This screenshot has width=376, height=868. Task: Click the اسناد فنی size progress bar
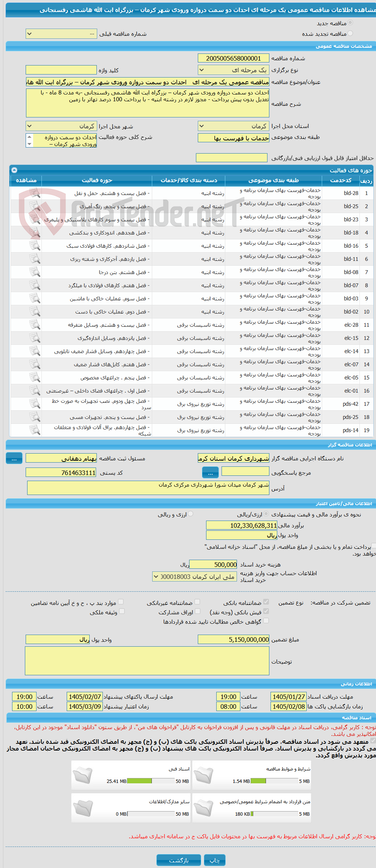point(151,781)
